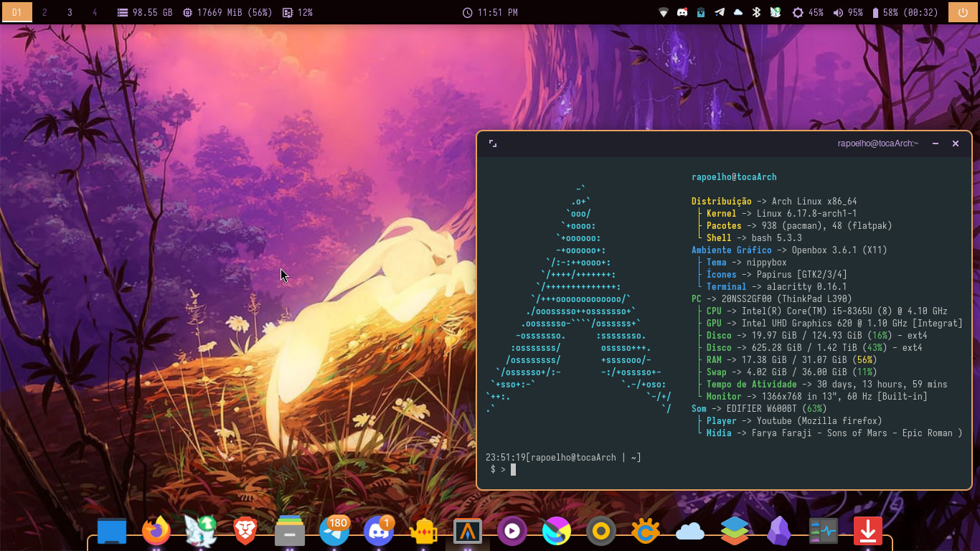
Task: Focus the terminal command prompt line
Action: (574, 469)
